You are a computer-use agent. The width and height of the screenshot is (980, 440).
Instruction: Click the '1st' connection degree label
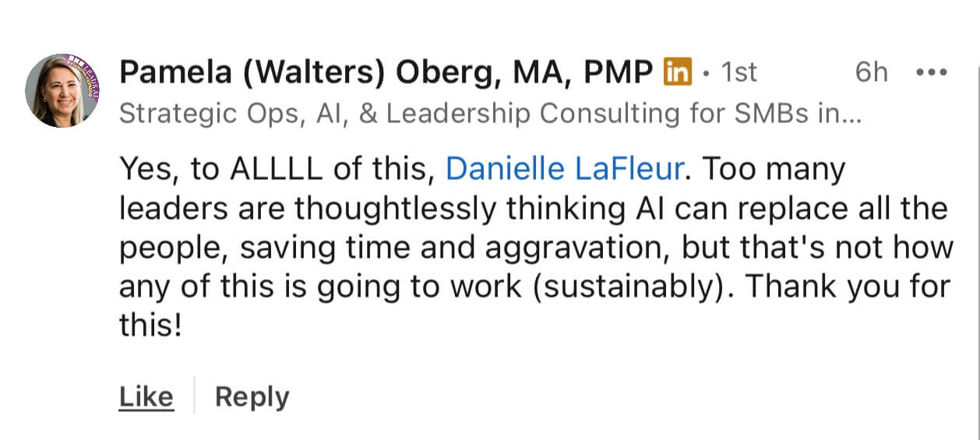click(738, 72)
